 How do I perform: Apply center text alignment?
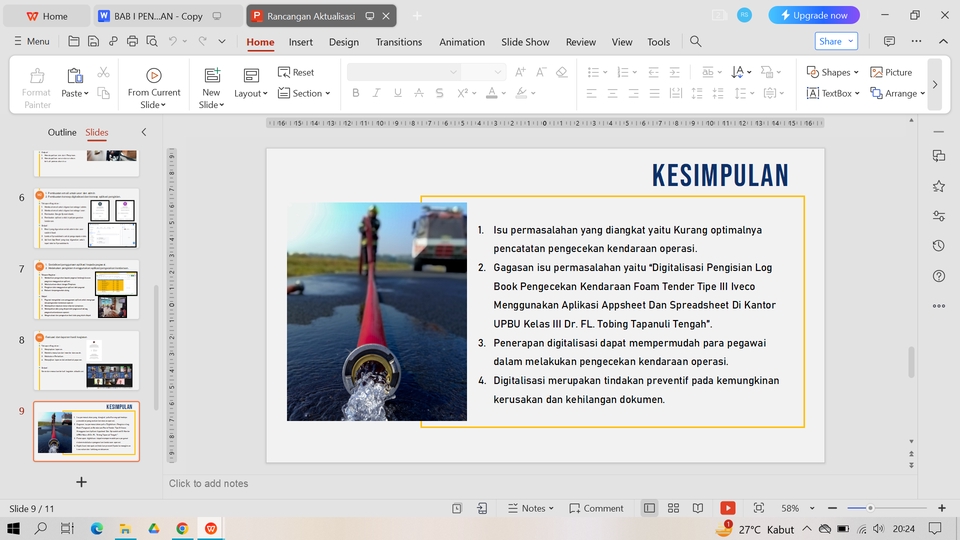coord(612,94)
